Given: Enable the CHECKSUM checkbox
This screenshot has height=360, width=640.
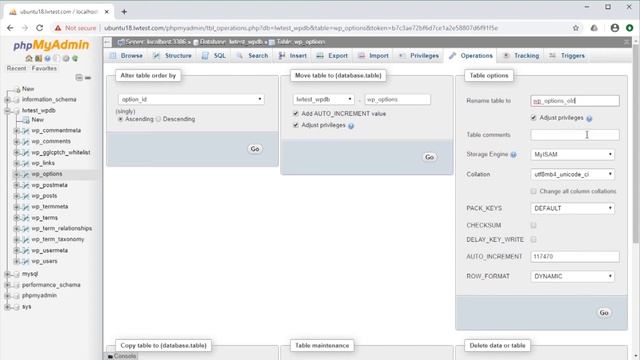Looking at the screenshot, I should (x=533, y=225).
